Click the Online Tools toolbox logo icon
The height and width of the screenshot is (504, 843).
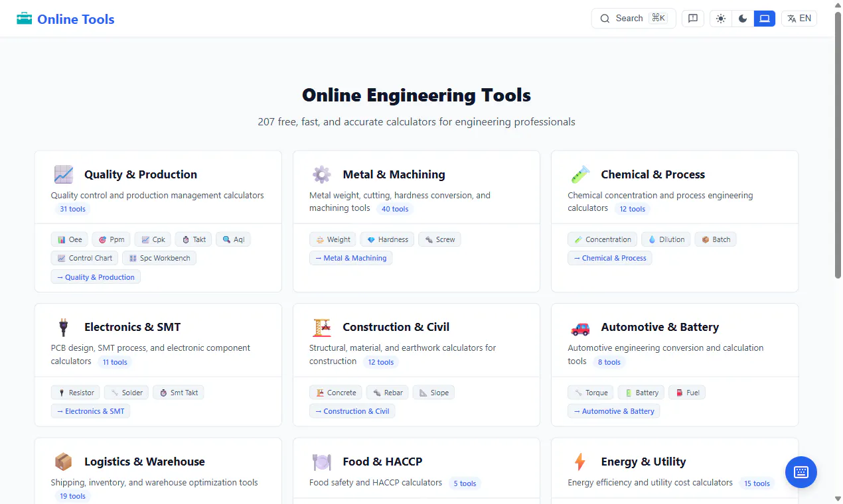tap(25, 19)
